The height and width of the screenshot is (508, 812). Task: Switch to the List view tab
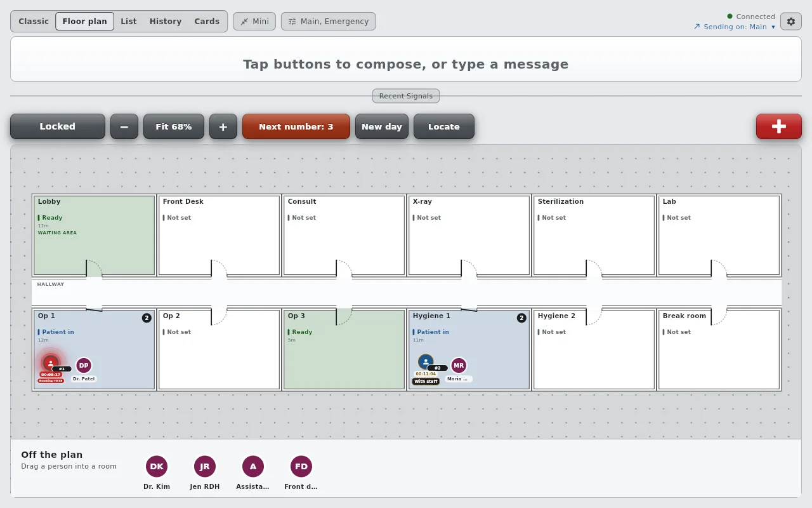pos(129,22)
